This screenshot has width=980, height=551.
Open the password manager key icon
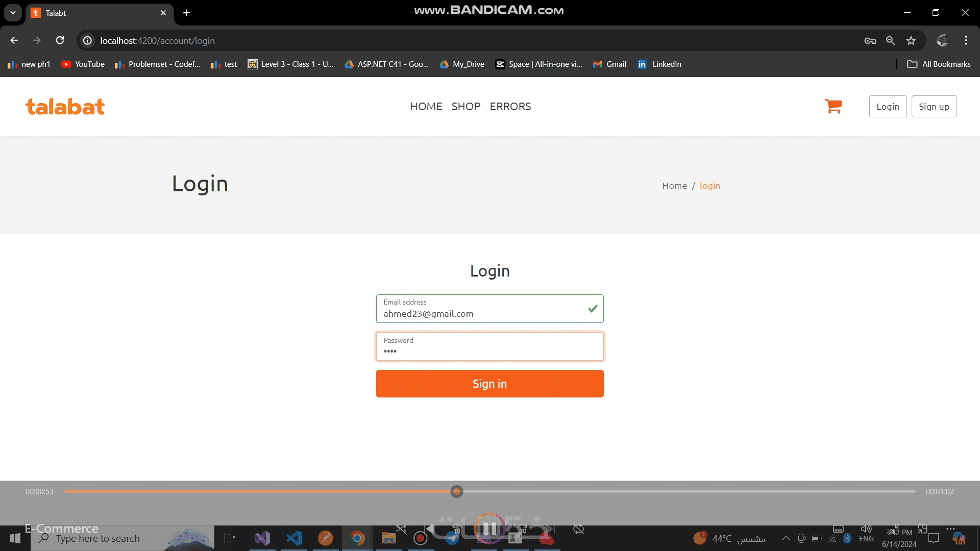tap(870, 40)
